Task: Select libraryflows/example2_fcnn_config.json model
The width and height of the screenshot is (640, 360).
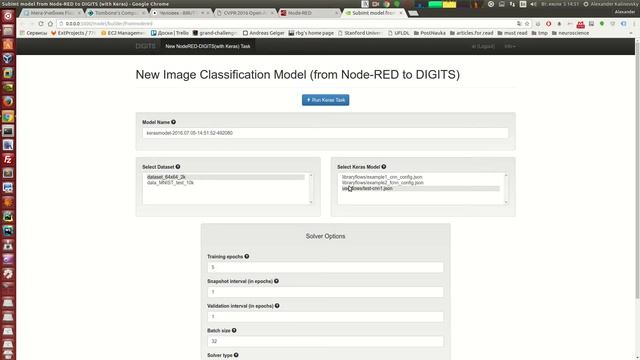Action: [420, 183]
